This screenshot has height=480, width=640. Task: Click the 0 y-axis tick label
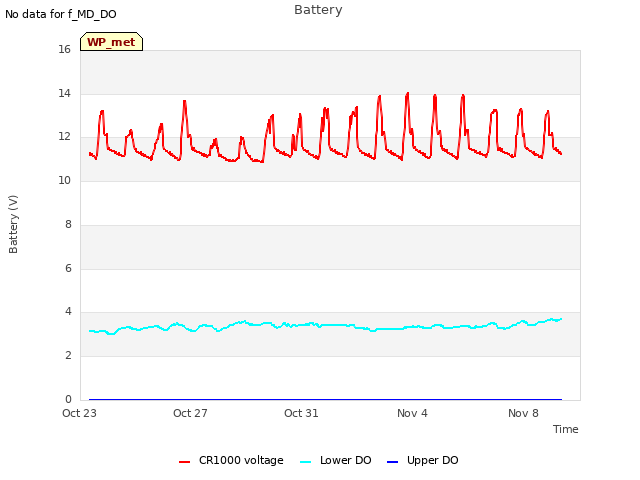tap(68, 399)
